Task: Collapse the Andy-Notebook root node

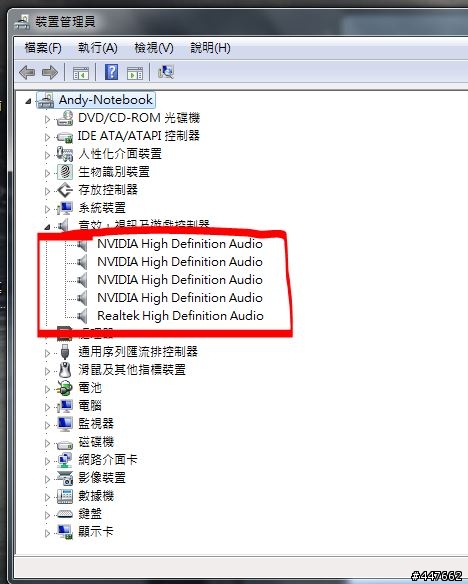Action: [28, 101]
